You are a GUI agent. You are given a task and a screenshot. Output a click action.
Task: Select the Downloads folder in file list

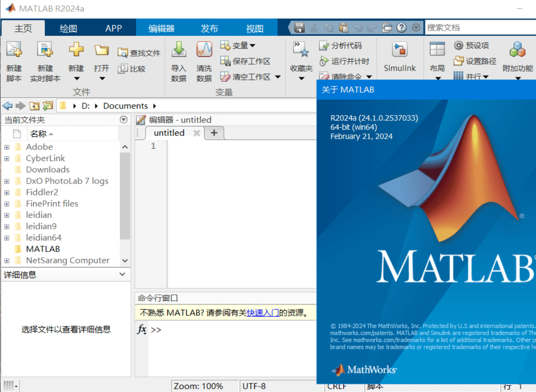[x=47, y=170]
